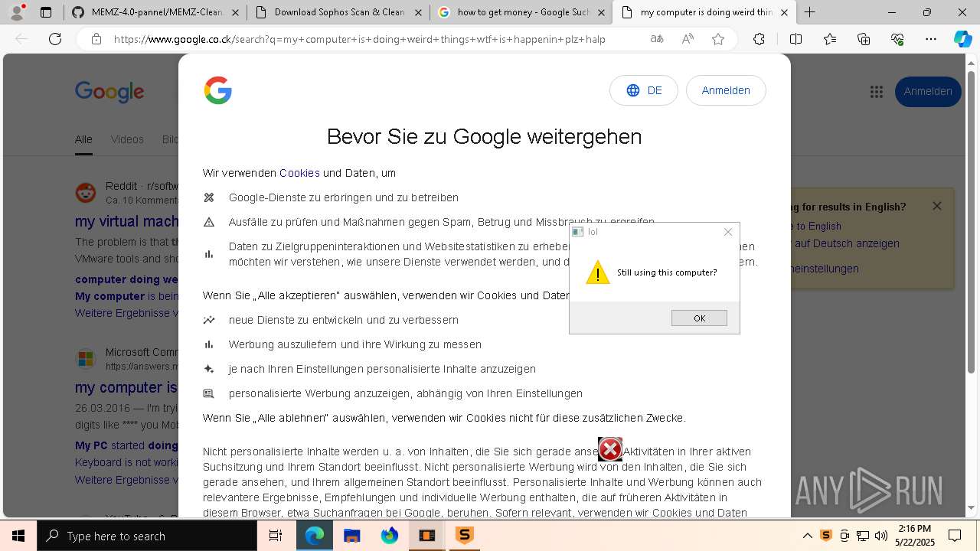This screenshot has height=551, width=980.
Task: Switch to the Download Sophos Scan & Clean tab
Action: 339,12
